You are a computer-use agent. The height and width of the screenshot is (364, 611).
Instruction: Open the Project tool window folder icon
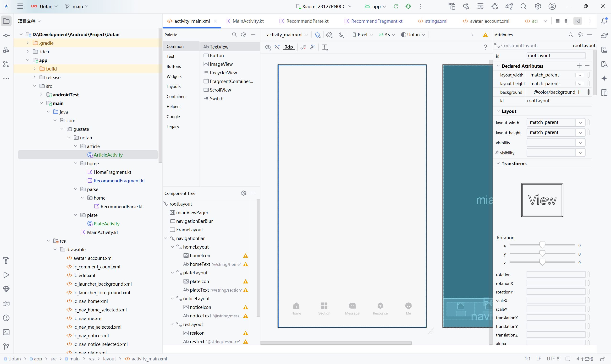(6, 21)
